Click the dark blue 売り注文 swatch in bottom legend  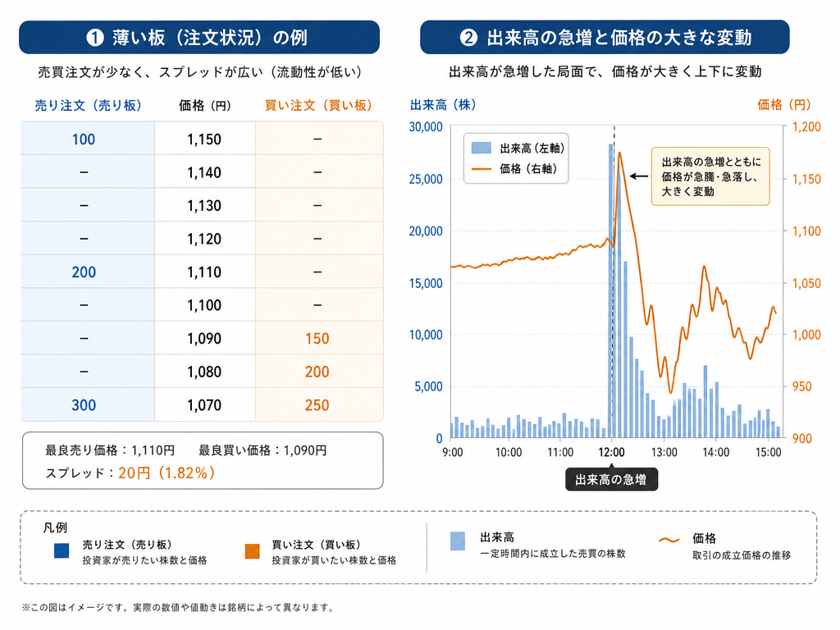point(62,550)
